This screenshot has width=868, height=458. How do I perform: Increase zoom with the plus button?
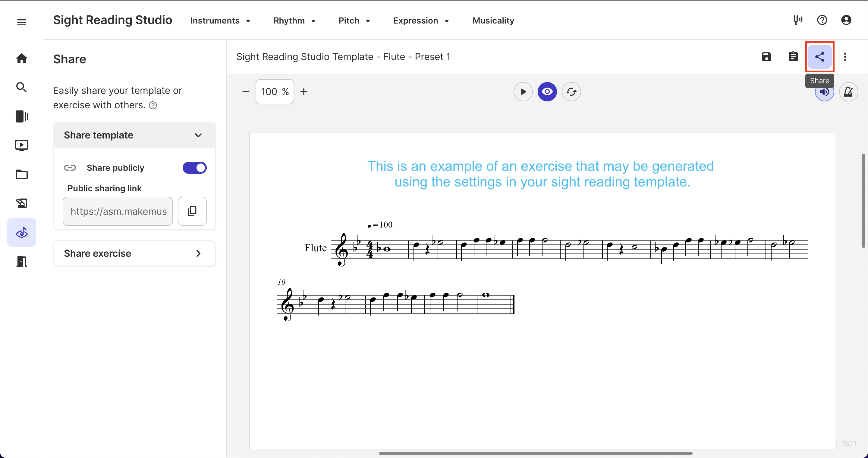[303, 92]
